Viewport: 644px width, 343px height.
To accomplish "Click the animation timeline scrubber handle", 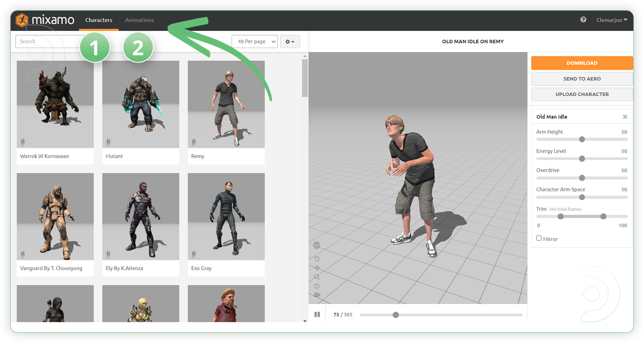I will tap(395, 315).
